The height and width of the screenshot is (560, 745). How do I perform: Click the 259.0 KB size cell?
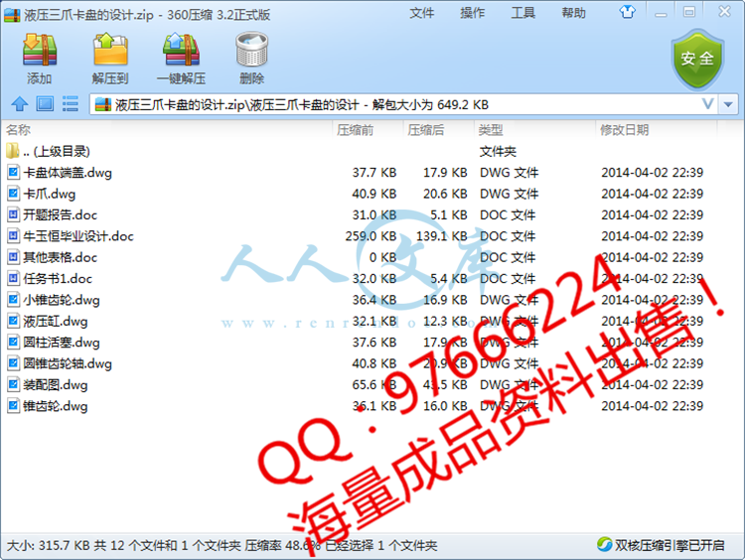[x=372, y=236]
